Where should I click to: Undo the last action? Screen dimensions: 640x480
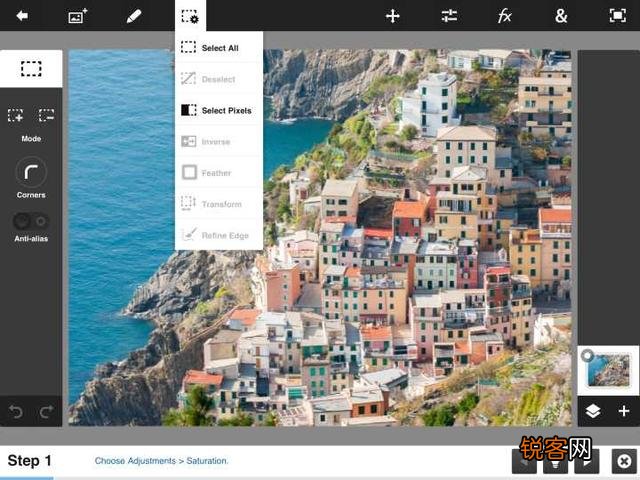(16, 412)
